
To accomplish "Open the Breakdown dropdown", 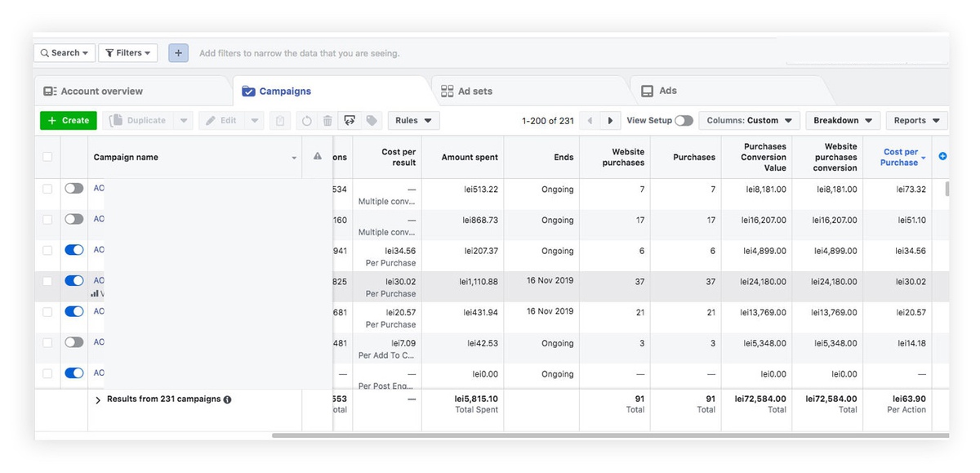I will [x=843, y=121].
